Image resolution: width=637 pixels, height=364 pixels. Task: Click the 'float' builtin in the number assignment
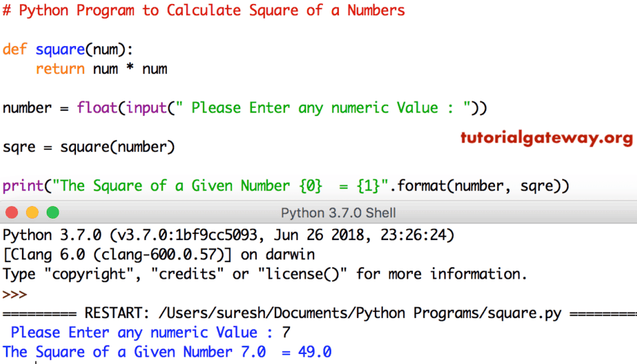point(97,107)
